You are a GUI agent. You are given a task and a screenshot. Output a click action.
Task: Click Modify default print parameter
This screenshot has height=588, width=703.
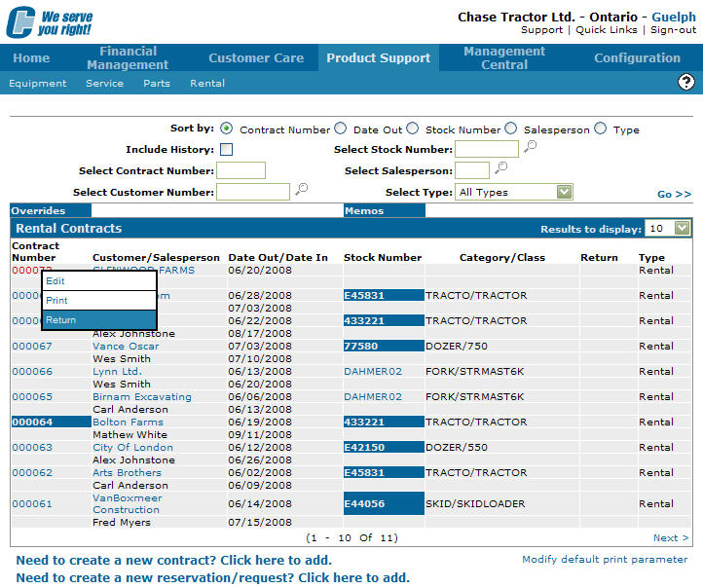[605, 560]
